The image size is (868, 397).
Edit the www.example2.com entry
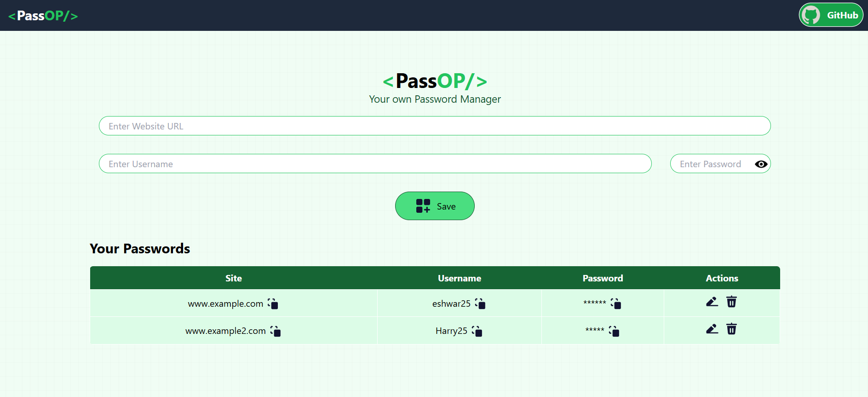coord(712,329)
